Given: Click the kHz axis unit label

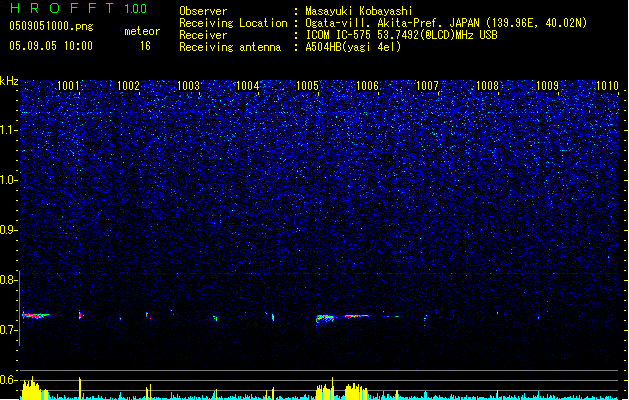Looking at the screenshot, I should (x=9, y=81).
